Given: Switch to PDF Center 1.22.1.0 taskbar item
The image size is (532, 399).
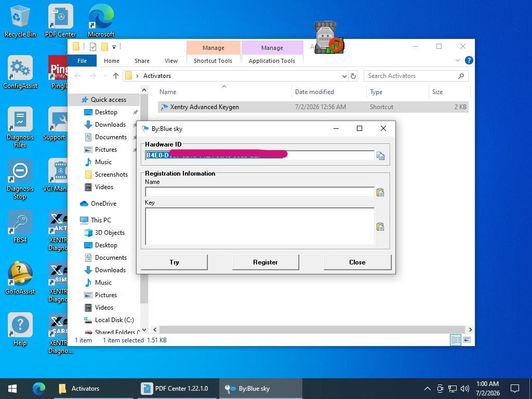Looking at the screenshot, I should tap(177, 389).
